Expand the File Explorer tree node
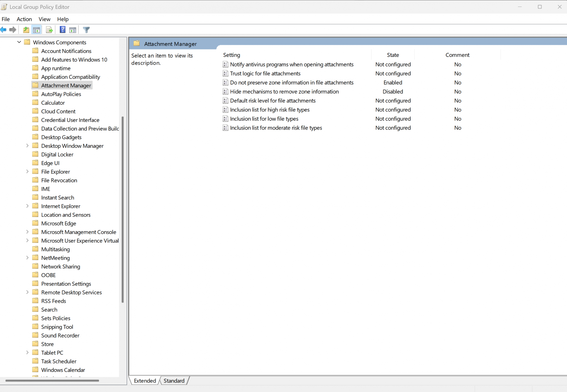Screen dimensions: 567x392 coord(27,171)
